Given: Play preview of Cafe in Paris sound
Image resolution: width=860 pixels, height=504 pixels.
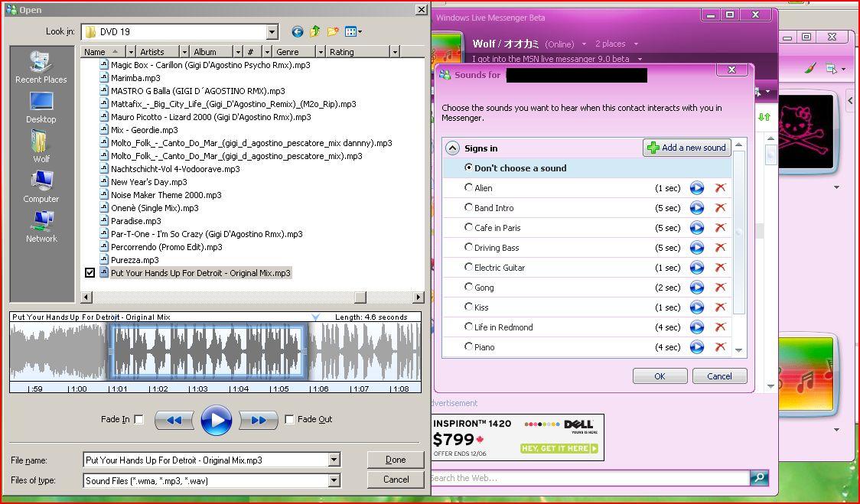Looking at the screenshot, I should pos(696,228).
